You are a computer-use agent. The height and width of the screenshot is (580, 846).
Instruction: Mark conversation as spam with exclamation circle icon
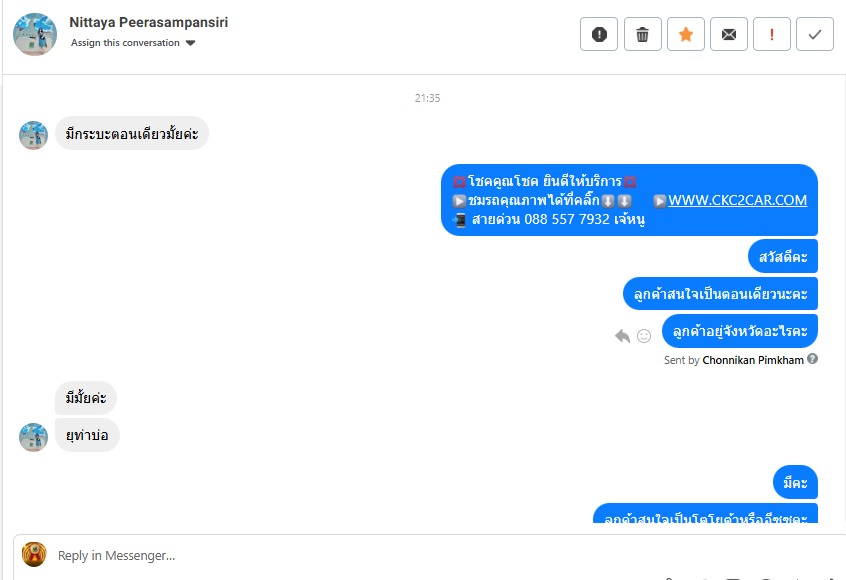(599, 34)
